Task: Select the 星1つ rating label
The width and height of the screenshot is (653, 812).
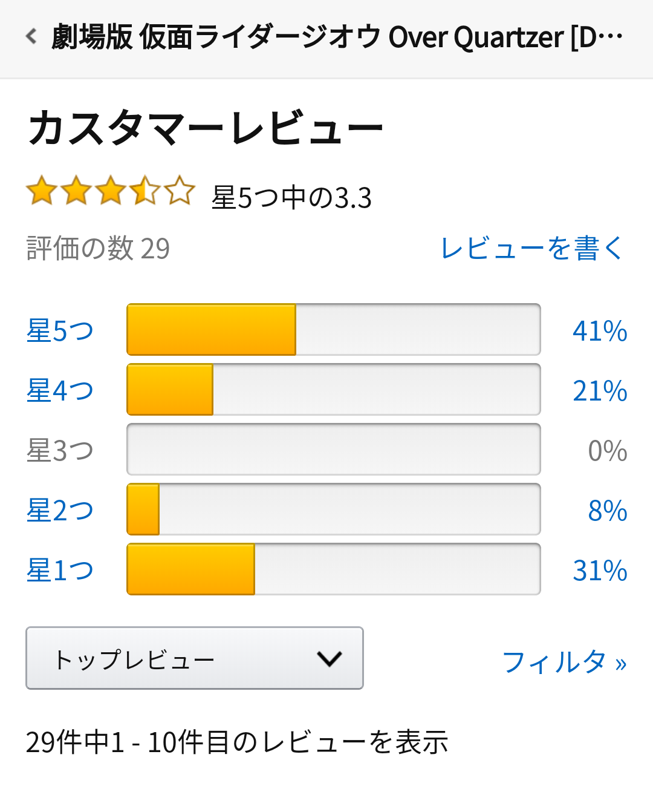Action: click(60, 570)
